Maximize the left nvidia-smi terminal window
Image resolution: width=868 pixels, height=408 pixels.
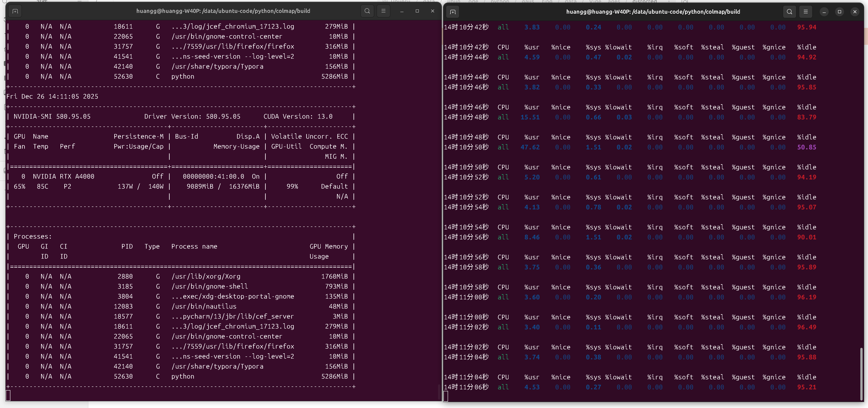417,11
